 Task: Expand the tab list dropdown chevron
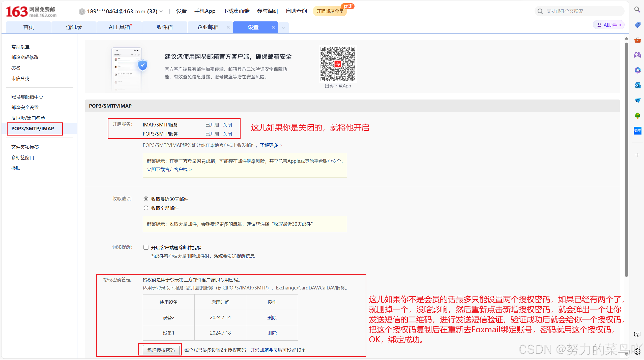[283, 28]
